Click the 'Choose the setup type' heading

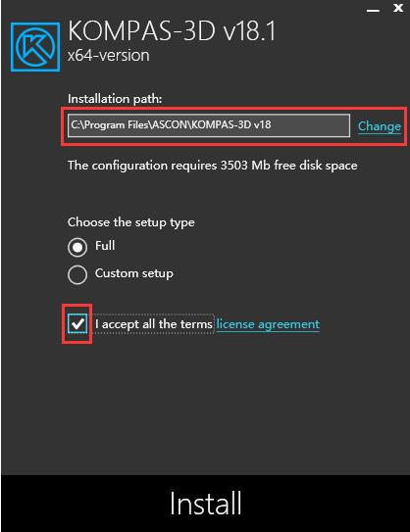131,222
